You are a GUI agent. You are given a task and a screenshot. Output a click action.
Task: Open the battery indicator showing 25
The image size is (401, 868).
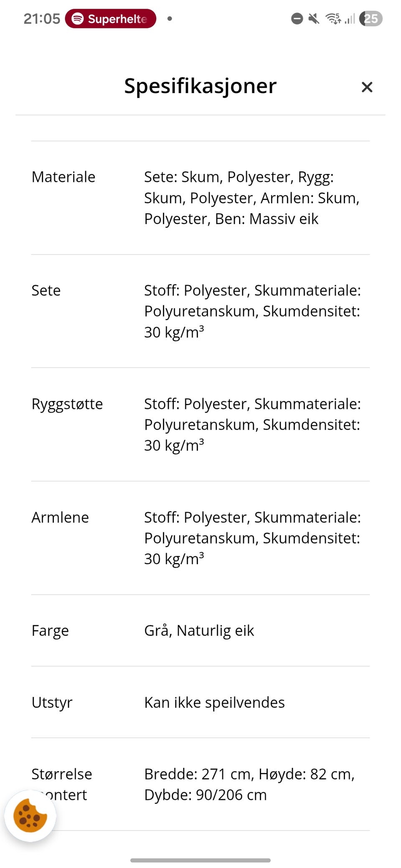point(371,18)
